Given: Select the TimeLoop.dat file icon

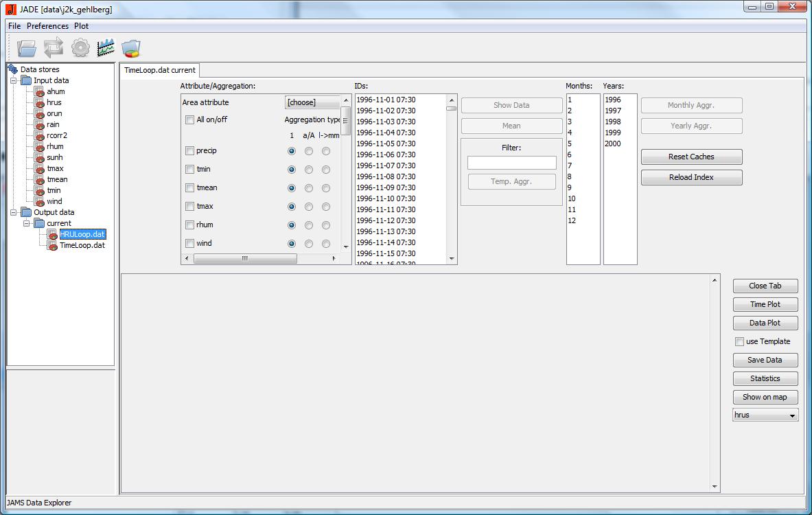Looking at the screenshot, I should 52,245.
